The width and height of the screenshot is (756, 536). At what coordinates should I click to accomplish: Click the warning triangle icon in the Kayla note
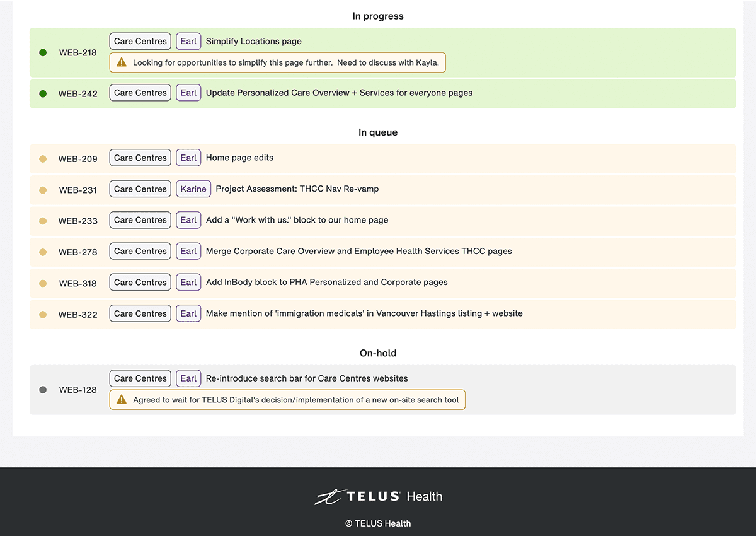tap(122, 62)
